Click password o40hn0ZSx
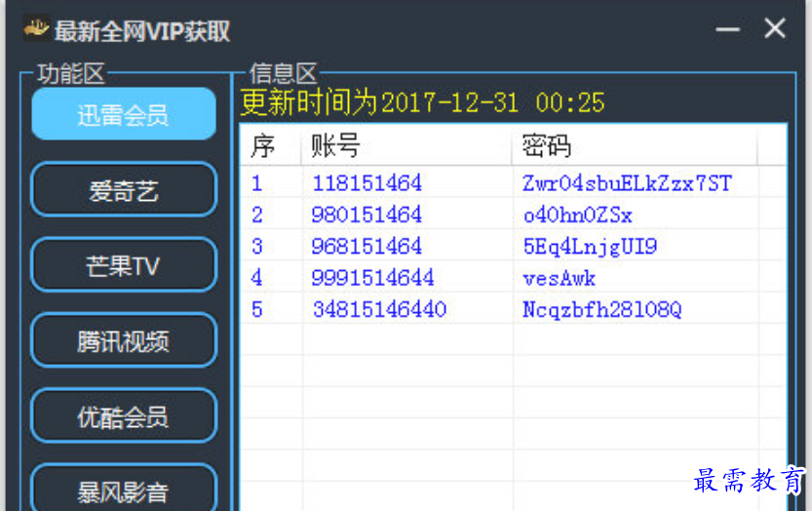Image resolution: width=812 pixels, height=511 pixels. [577, 215]
